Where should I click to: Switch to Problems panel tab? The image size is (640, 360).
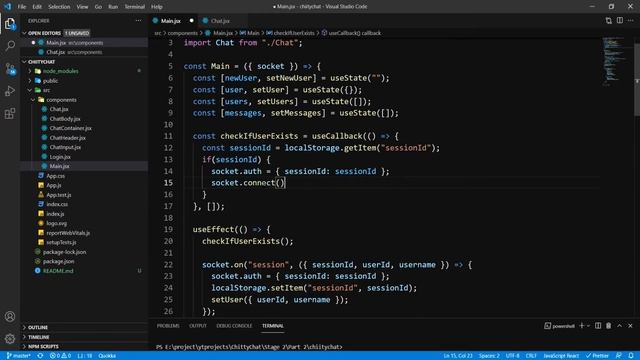click(168, 326)
